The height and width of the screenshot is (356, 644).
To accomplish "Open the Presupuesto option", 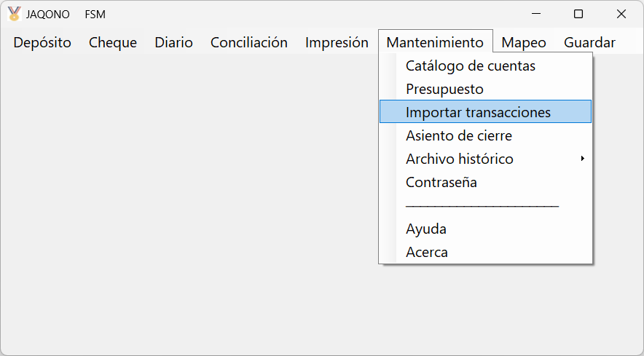I will coord(444,90).
